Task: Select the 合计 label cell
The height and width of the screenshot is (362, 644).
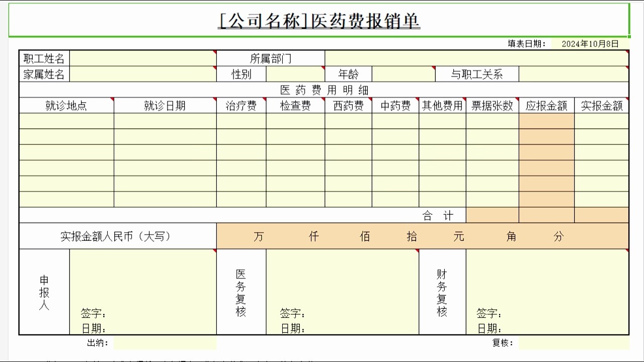Action: 243,215
